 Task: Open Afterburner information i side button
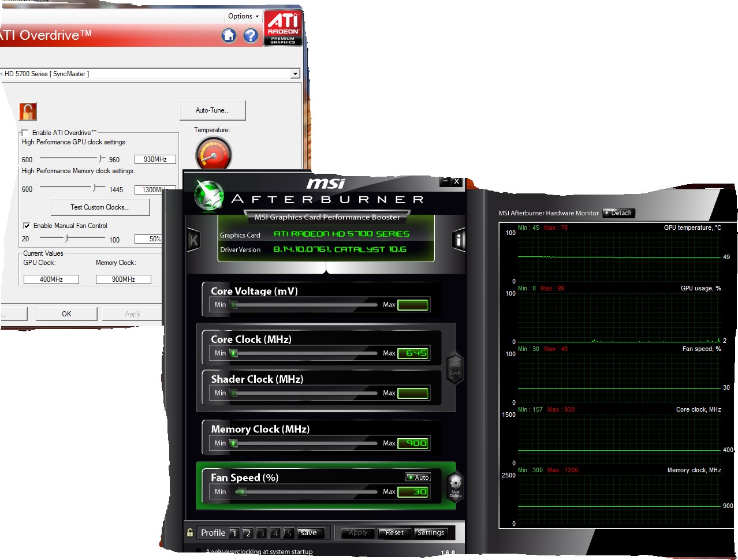point(459,239)
